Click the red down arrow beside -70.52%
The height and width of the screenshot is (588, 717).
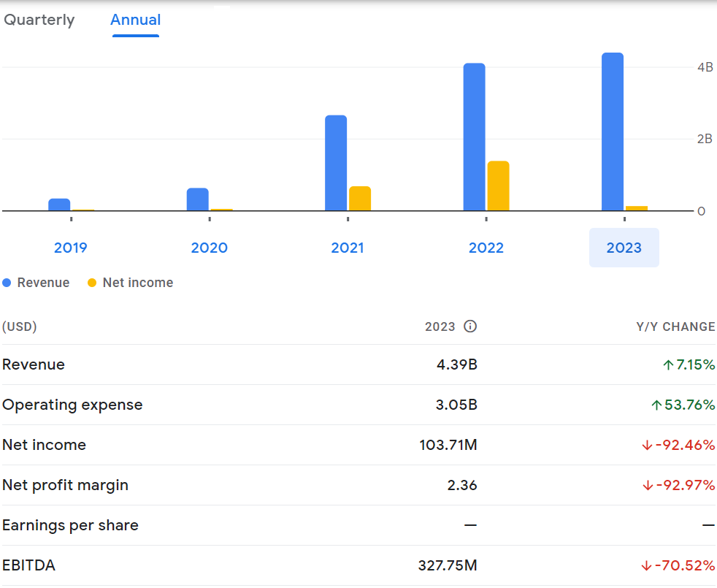(646, 566)
